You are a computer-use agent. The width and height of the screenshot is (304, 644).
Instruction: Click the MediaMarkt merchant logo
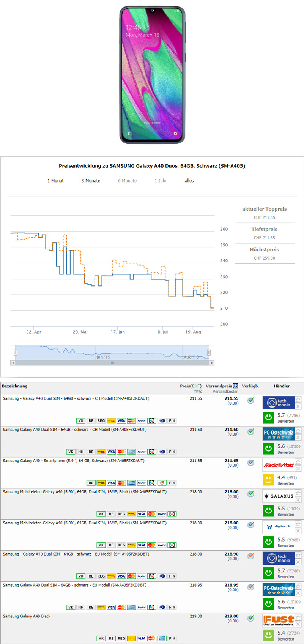click(x=278, y=465)
